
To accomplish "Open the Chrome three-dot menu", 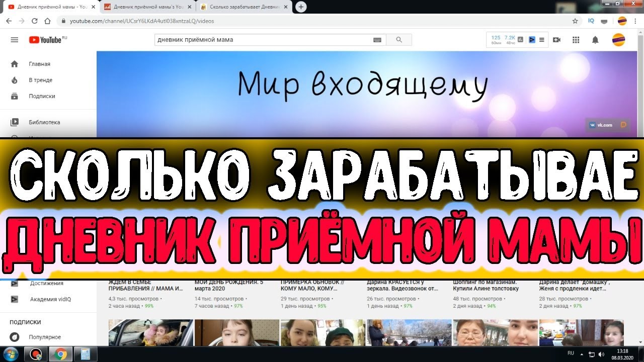I will click(635, 21).
